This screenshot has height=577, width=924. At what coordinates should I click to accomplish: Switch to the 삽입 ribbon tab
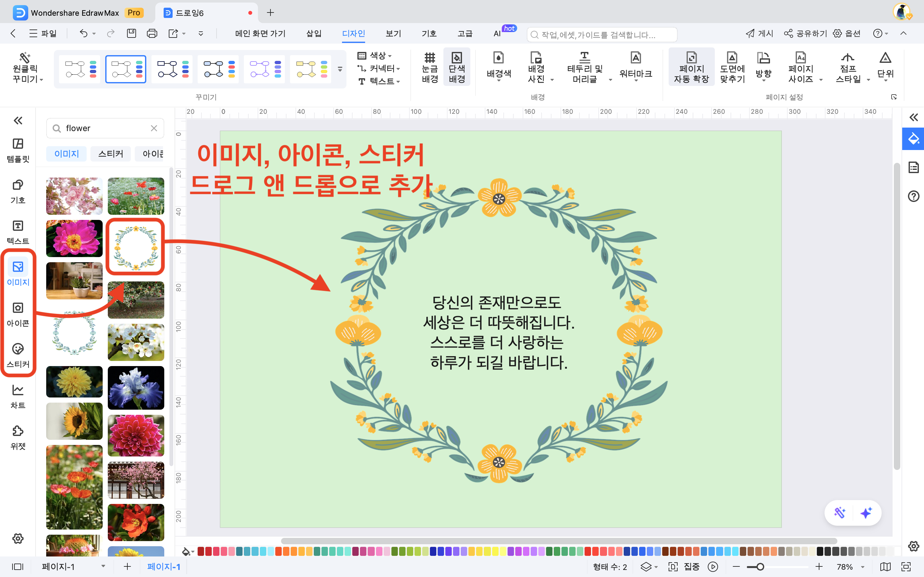pyautogui.click(x=313, y=34)
